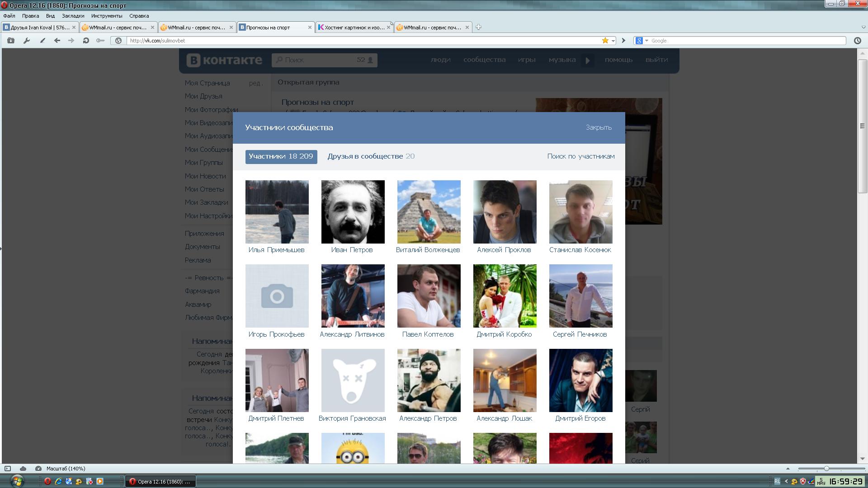Viewport: 868px width, 488px height.
Task: Open the closed tabs dropdown arrow
Action: (x=863, y=28)
